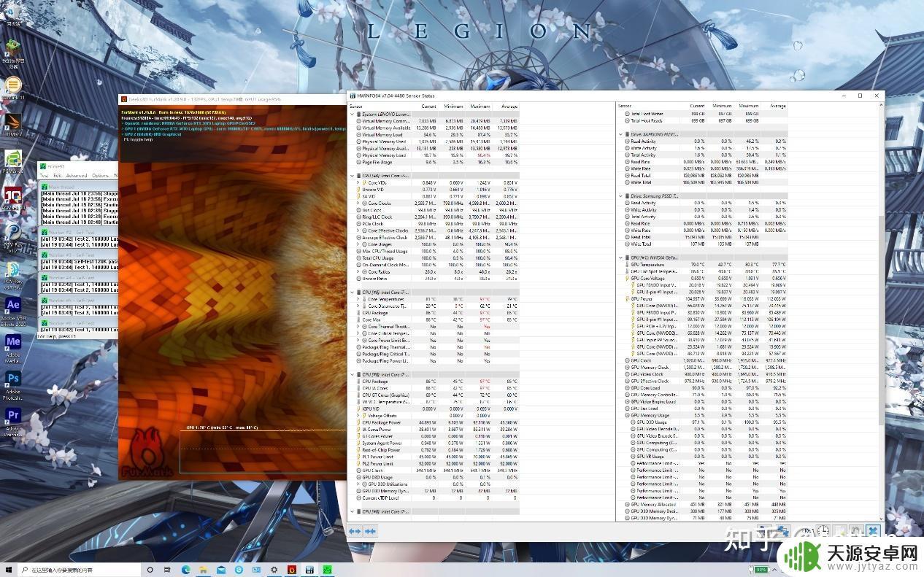Collapse the first CPU [#0] Intel Core group
This screenshot has height=577, width=924.
[x=352, y=176]
